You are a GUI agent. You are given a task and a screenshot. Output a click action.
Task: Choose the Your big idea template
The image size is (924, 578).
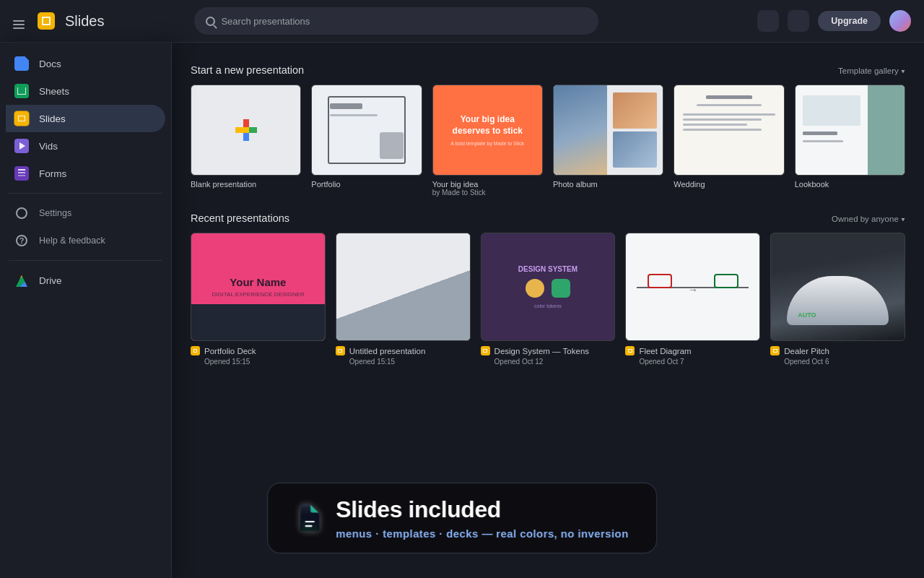coord(487,130)
